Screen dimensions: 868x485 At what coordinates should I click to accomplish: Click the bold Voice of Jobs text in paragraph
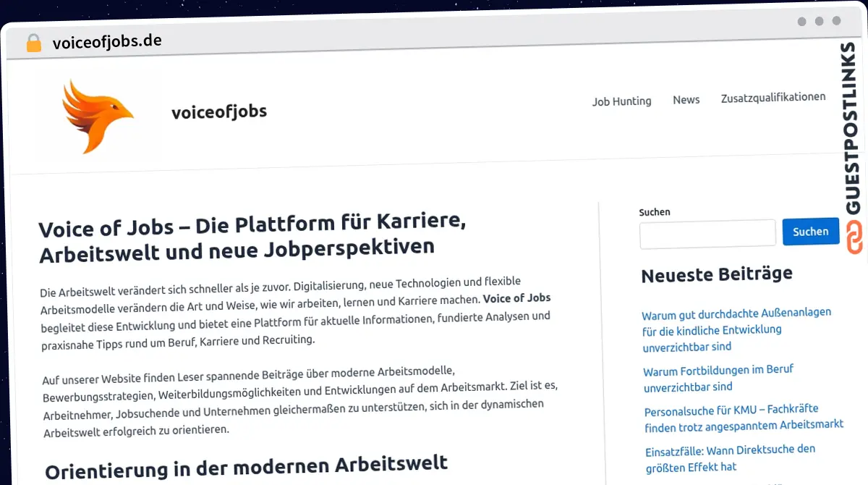[516, 298]
